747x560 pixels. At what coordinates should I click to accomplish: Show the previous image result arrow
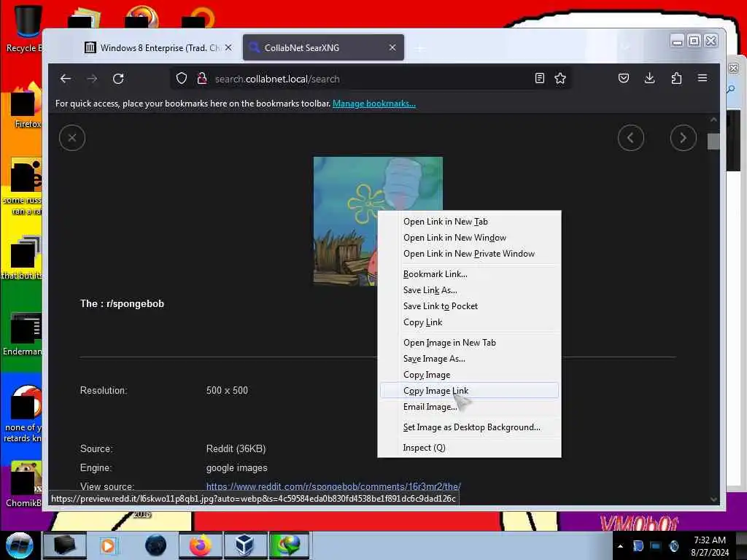point(631,138)
